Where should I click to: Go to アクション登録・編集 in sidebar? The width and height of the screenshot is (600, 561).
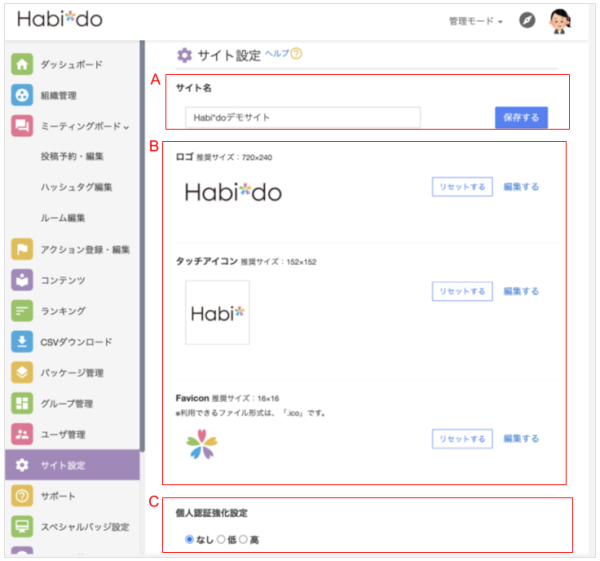(85, 250)
